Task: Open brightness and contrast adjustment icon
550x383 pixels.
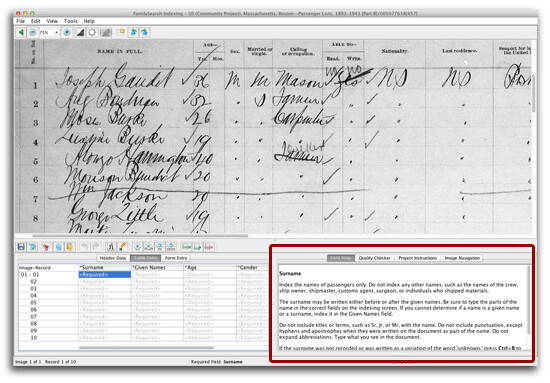Action: [x=92, y=33]
